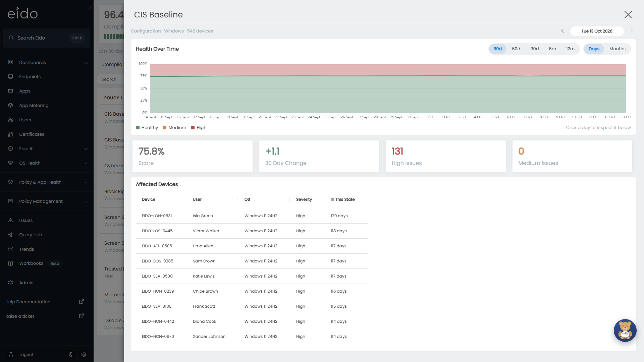Click the Users icon
This screenshot has height=362, width=644.
[x=10, y=120]
